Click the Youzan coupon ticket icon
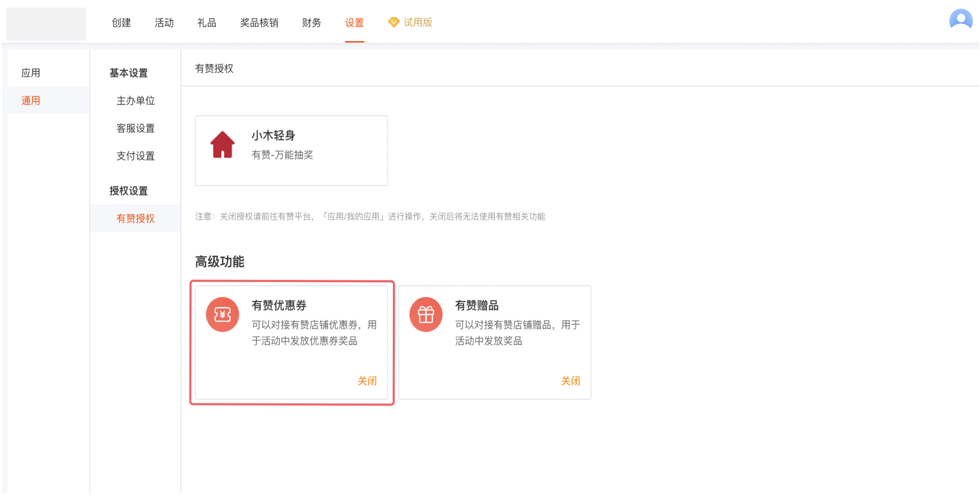The width and height of the screenshot is (980, 497). (x=222, y=314)
